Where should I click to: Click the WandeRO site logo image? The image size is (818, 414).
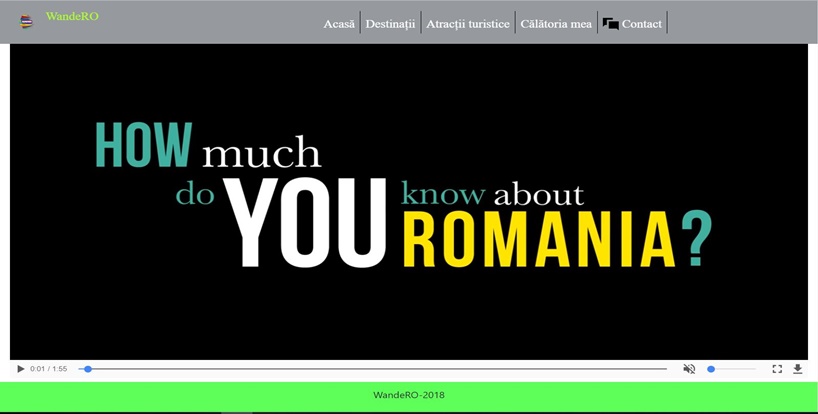coord(26,21)
